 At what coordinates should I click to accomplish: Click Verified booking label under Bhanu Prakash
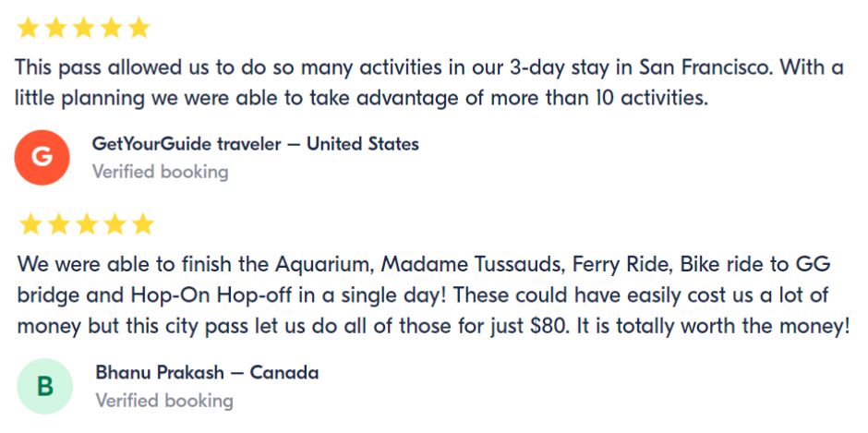point(164,401)
